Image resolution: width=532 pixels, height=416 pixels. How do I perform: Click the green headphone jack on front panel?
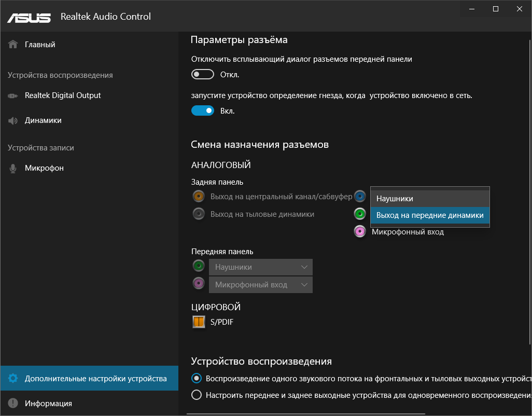coord(199,266)
